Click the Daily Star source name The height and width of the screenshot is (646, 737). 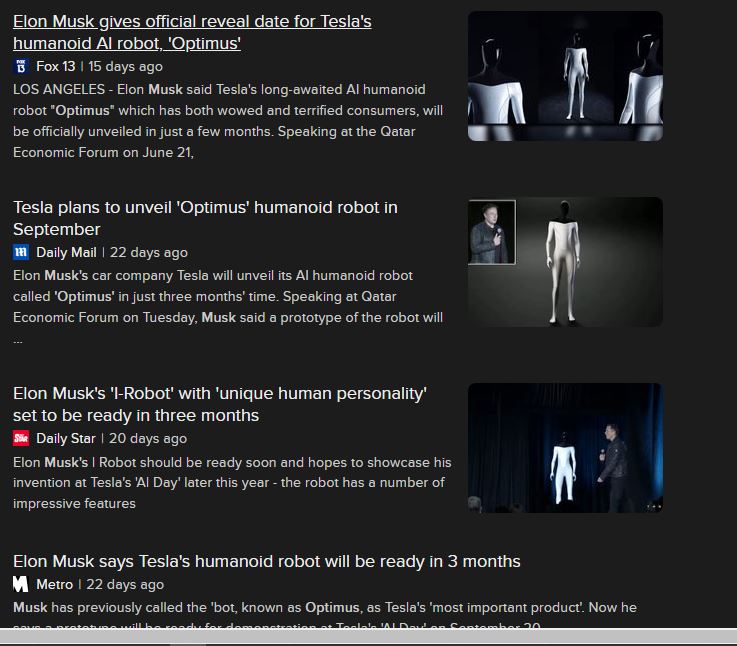(x=66, y=438)
